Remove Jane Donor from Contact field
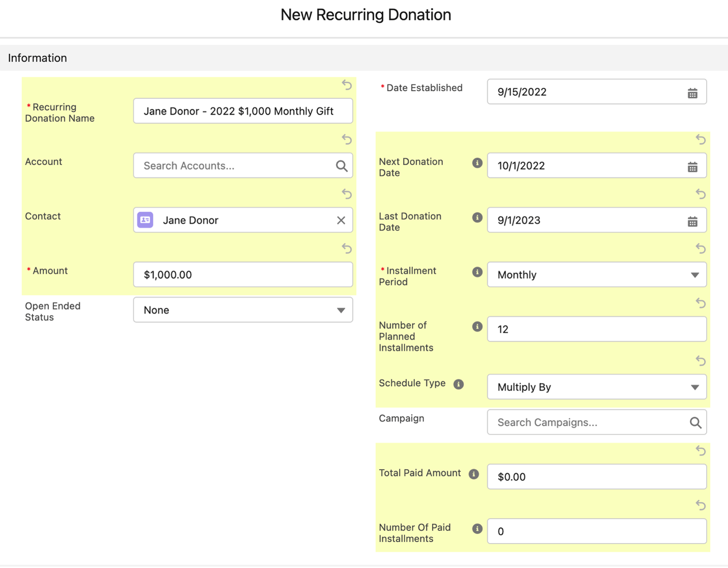Image resolution: width=728 pixels, height=568 pixels. pyautogui.click(x=341, y=220)
